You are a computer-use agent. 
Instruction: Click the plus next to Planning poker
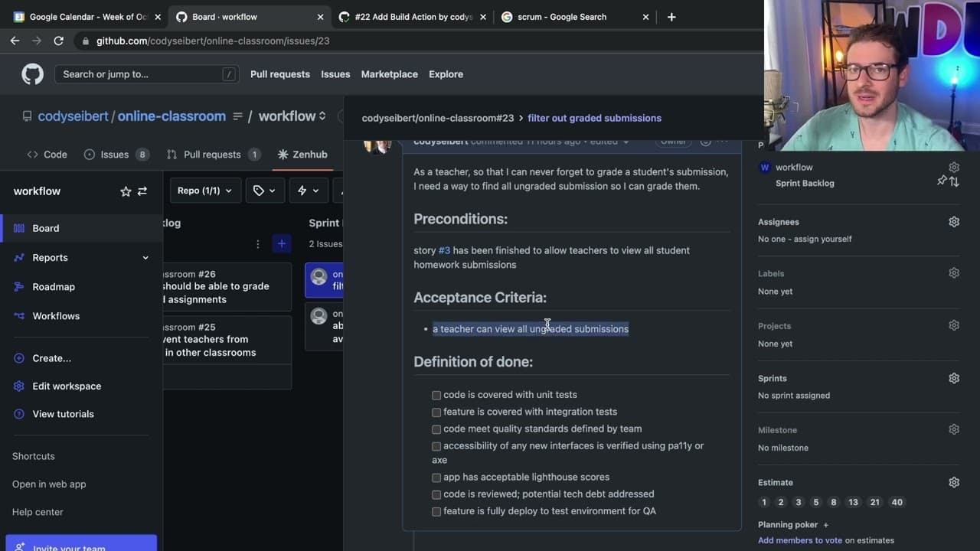(825, 525)
